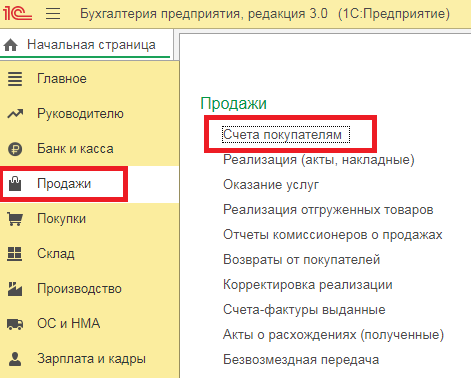
Task: Open the Руководителю section
Action: [89, 114]
